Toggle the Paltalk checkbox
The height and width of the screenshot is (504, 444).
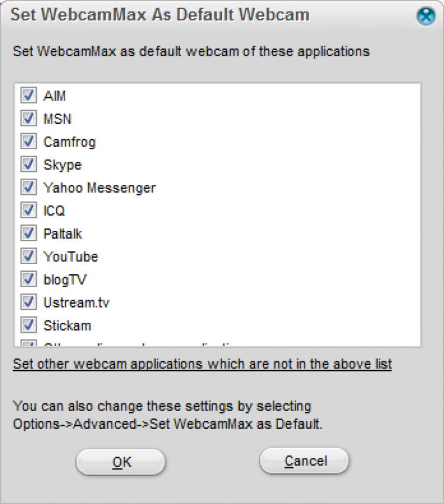tap(28, 233)
